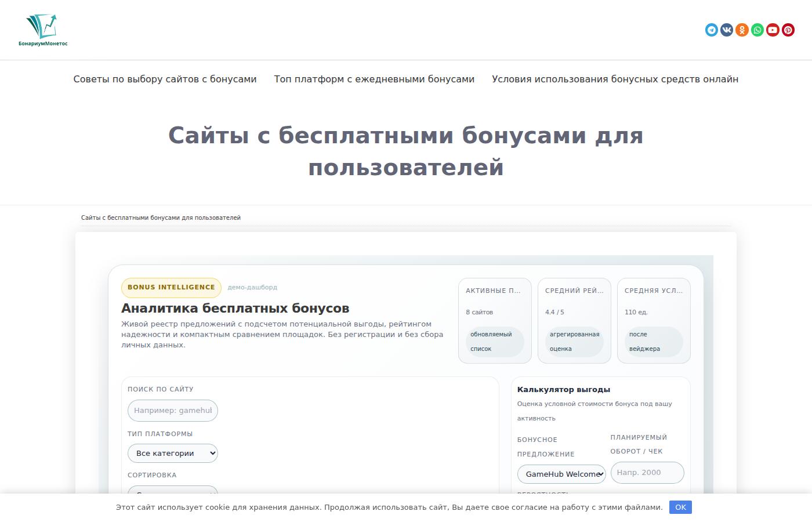Click the СОРТИРОВКА field label
The width and height of the screenshot is (812, 522).
[152, 475]
